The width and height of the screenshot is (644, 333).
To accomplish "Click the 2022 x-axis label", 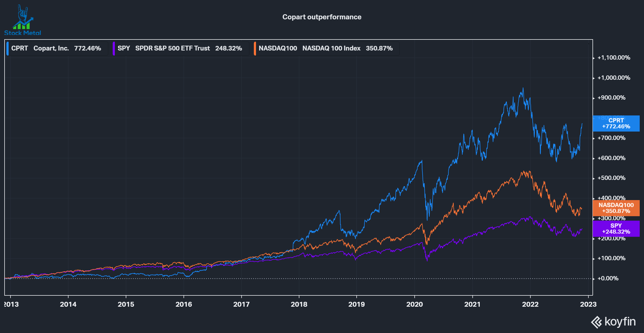I will click(x=530, y=304).
